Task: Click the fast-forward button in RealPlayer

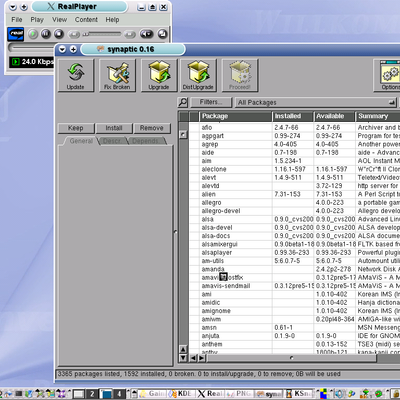Action: 130,34
